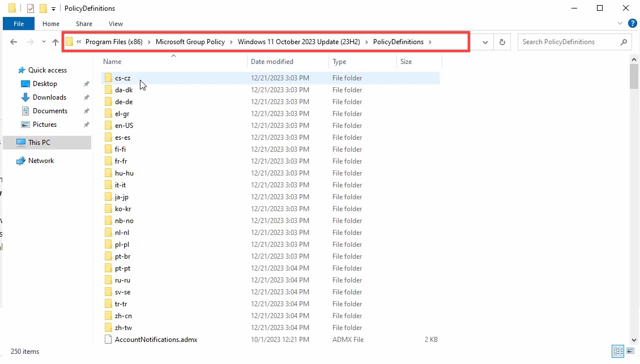Viewport: 640px width, 364px height.
Task: Click the pin icon next to Desktop
Action: [87, 84]
